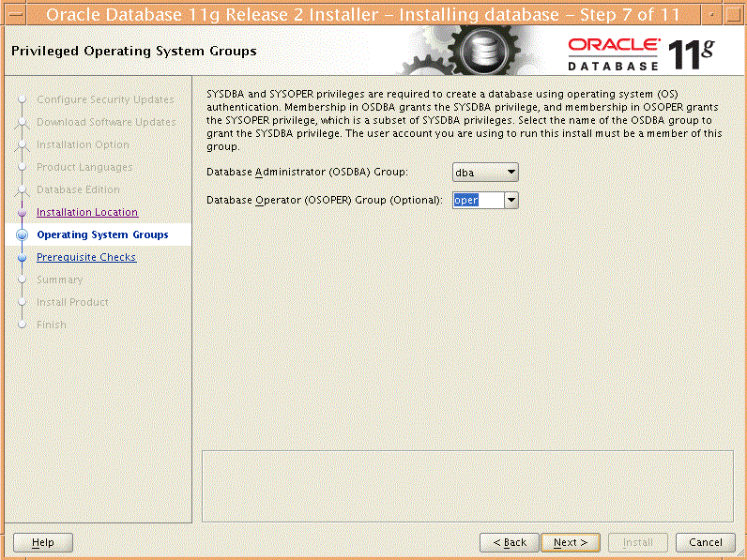Open the OSDBA group dropdown showing dba

485,173
